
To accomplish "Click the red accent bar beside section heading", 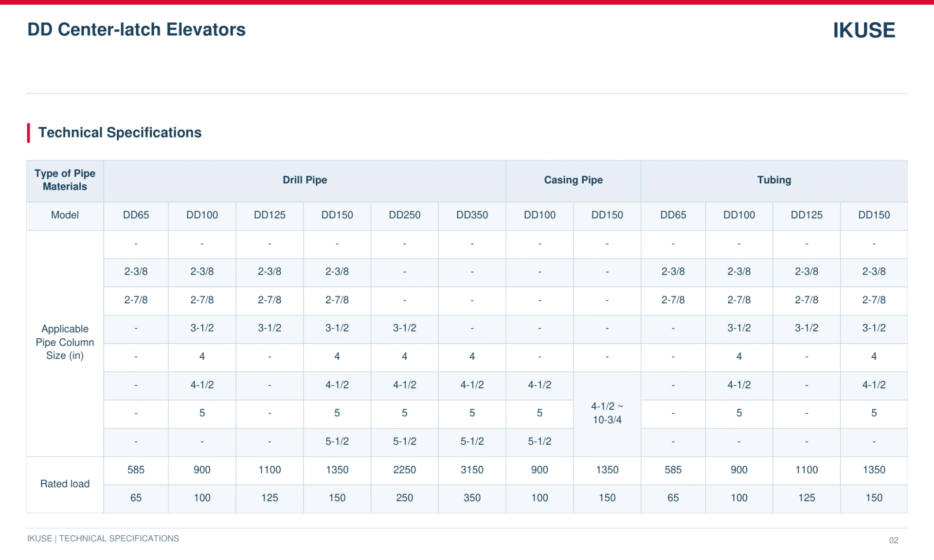I will (29, 133).
